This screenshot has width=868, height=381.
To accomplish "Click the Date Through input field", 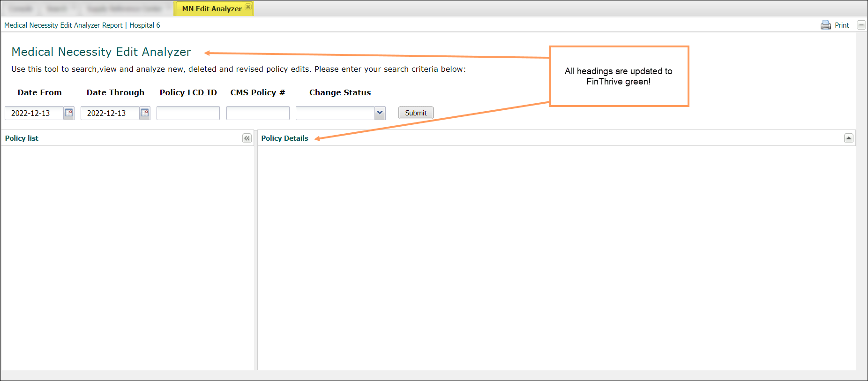I will [110, 113].
